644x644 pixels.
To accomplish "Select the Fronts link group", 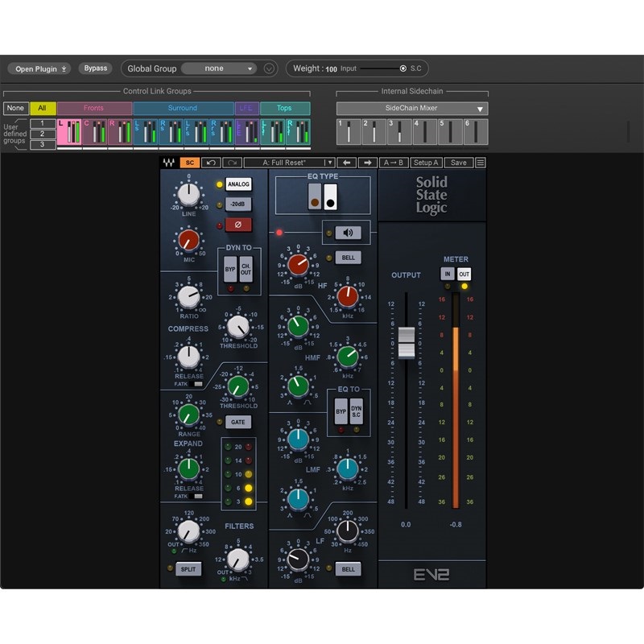I will 94,108.
